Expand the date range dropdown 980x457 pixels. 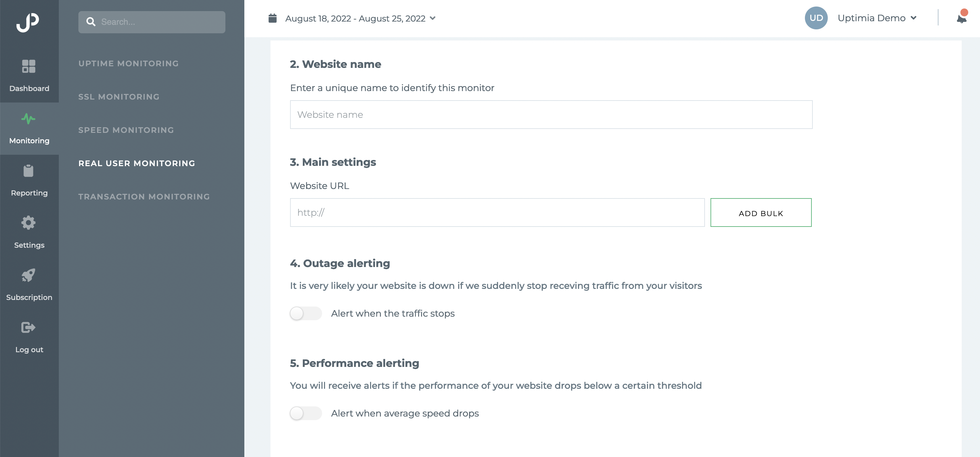[x=433, y=18]
